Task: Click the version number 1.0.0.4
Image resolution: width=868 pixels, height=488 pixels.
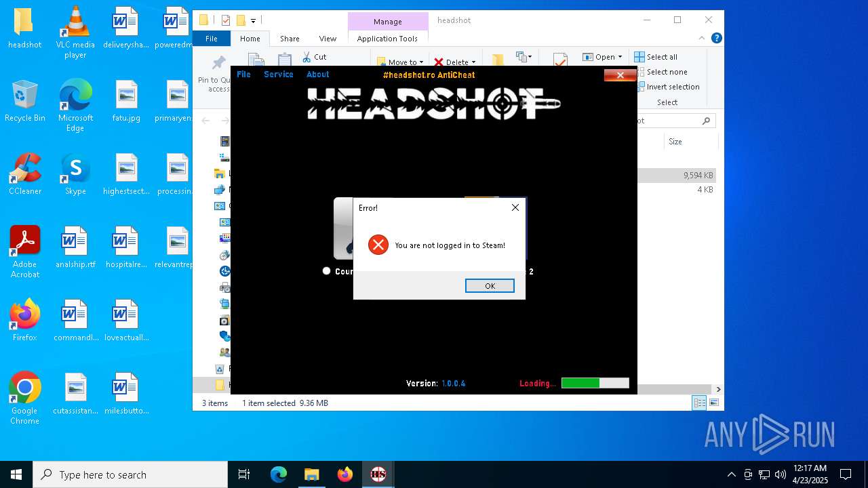Action: coord(454,384)
